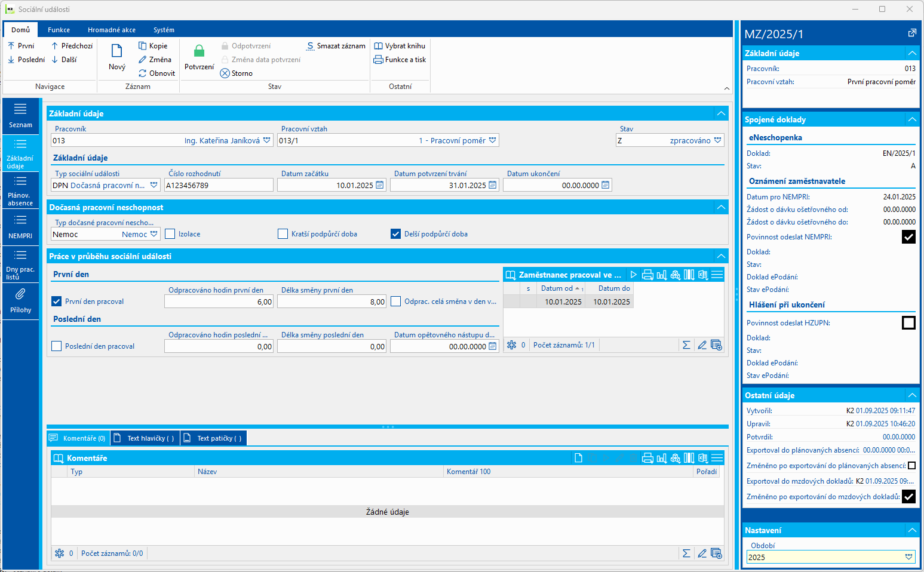Collapse the Ostatní údaje panel
The width and height of the screenshot is (924, 572).
pos(912,395)
